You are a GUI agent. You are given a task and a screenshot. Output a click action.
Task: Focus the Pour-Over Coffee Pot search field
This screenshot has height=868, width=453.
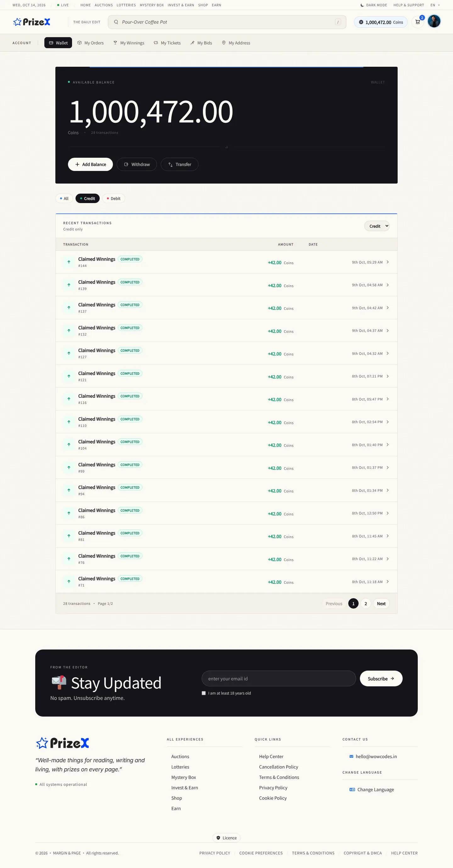[x=227, y=22]
